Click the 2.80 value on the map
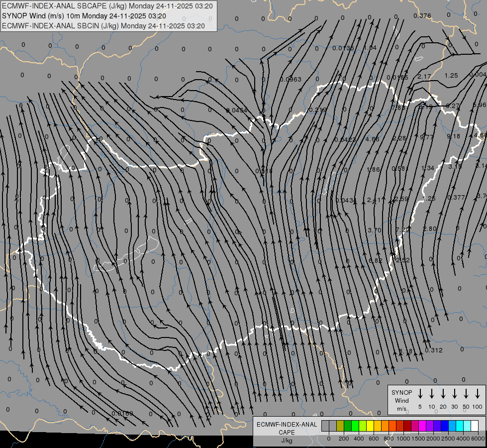 [x=430, y=229]
